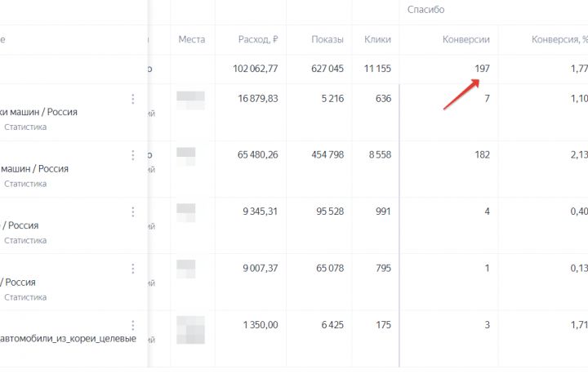Image resolution: width=588 pixels, height=392 pixels.
Task: Click the Конверсии column header
Action: point(465,39)
